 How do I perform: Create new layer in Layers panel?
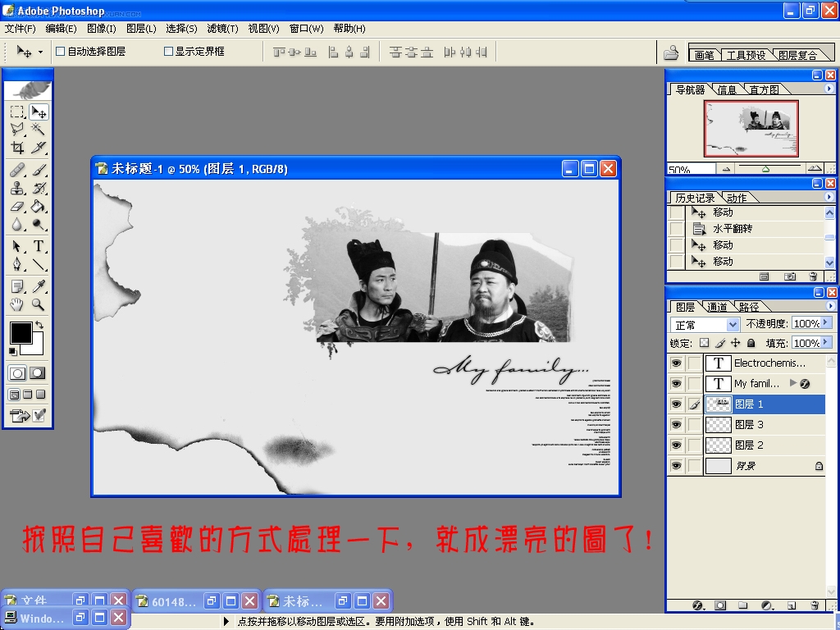[792, 605]
